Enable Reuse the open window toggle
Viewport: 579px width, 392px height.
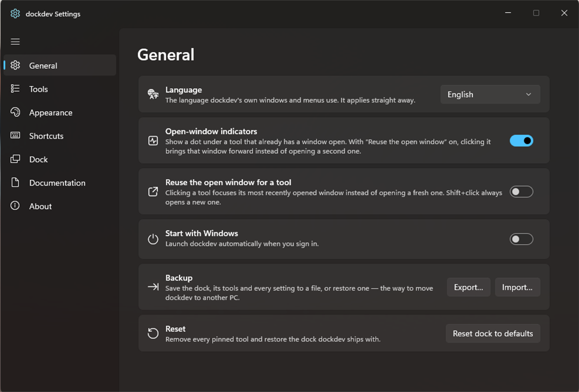521,191
